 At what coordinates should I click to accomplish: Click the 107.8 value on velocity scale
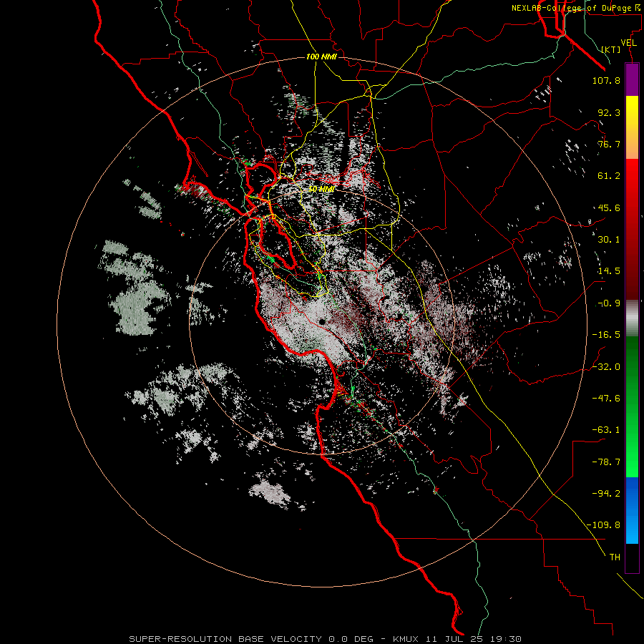coord(606,80)
